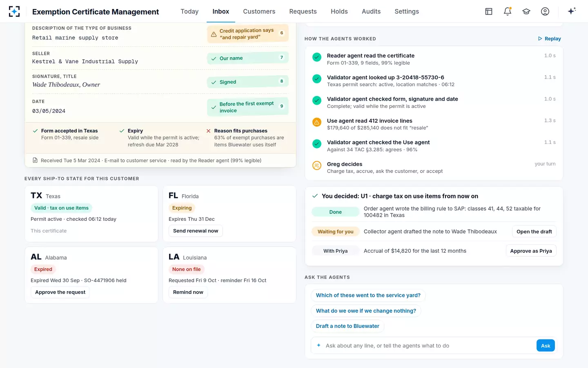Viewport: 588px width, 368px height.
Task: Open the Audits tab
Action: click(x=371, y=11)
